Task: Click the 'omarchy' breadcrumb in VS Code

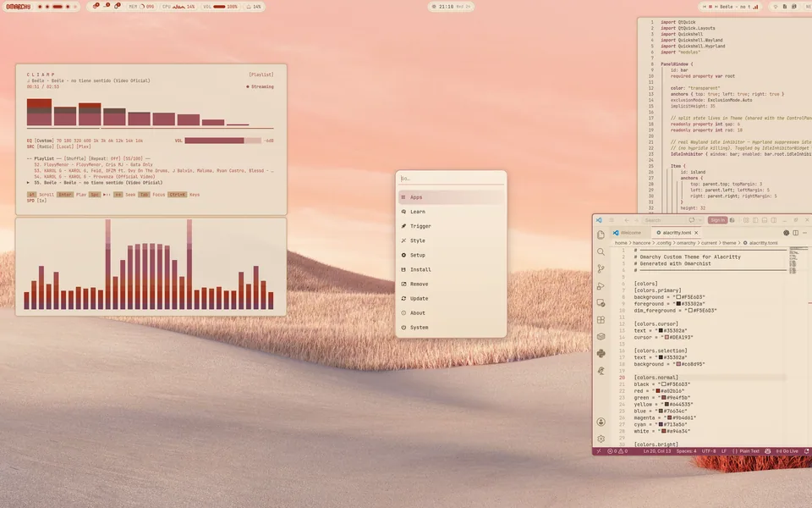Action: pyautogui.click(x=686, y=243)
